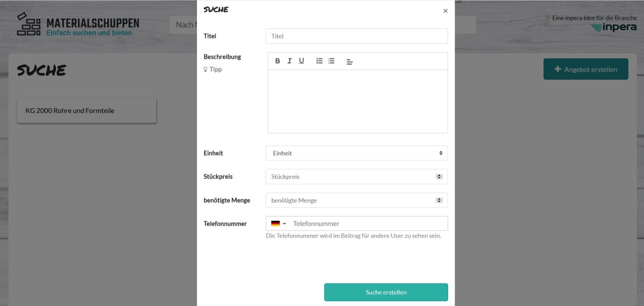Focus the Titel input field
Image resolution: width=644 pixels, height=306 pixels.
pos(357,36)
